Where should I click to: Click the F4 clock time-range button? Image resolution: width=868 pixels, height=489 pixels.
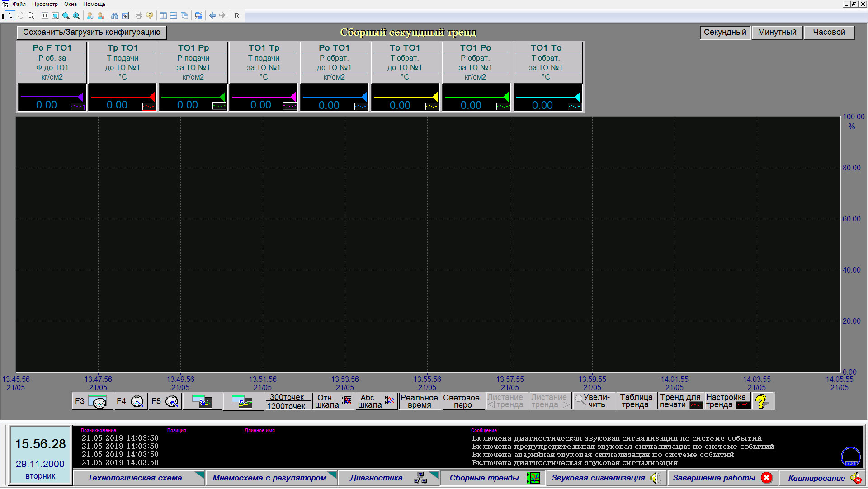130,401
